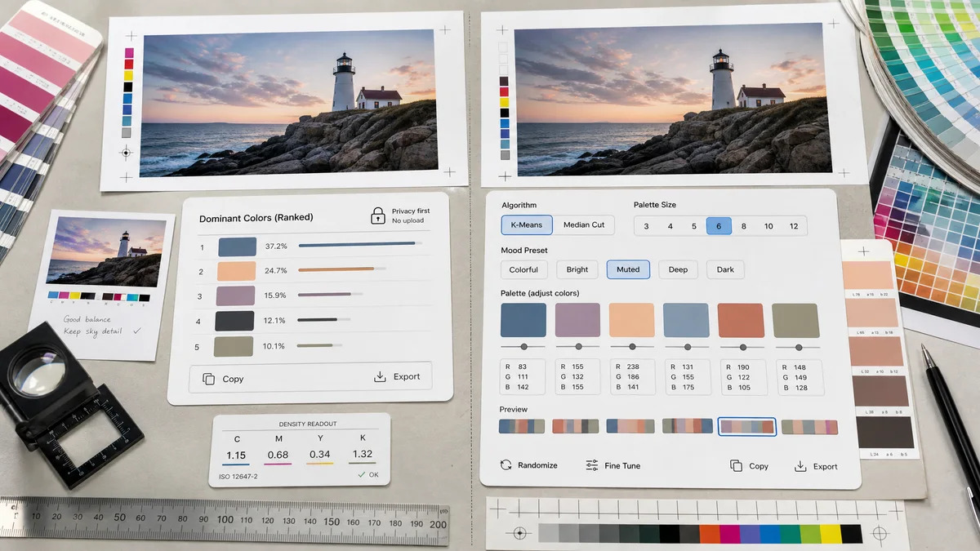This screenshot has width=980, height=551.
Task: Choose palette size 10
Action: point(768,226)
